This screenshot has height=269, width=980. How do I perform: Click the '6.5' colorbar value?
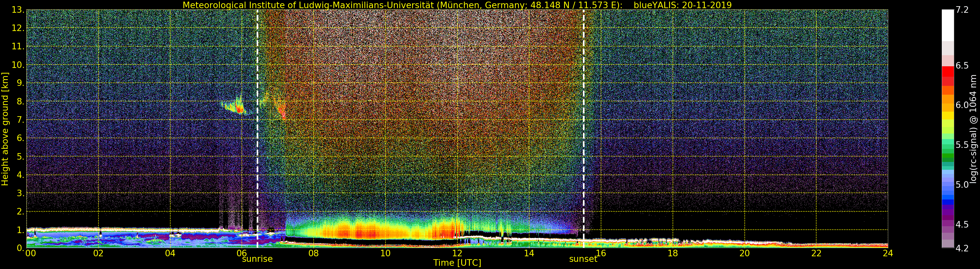pyautogui.click(x=962, y=65)
